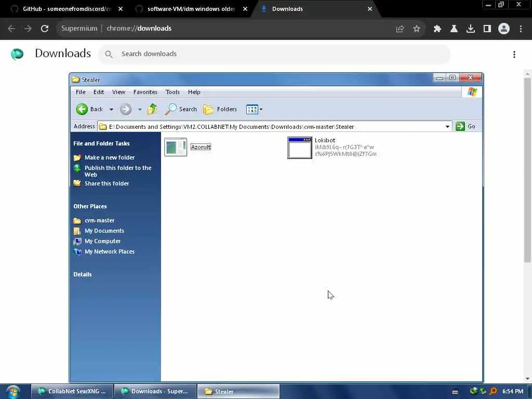Open the Views icon menu
Viewport: 532px width, 399px height.
[254, 109]
